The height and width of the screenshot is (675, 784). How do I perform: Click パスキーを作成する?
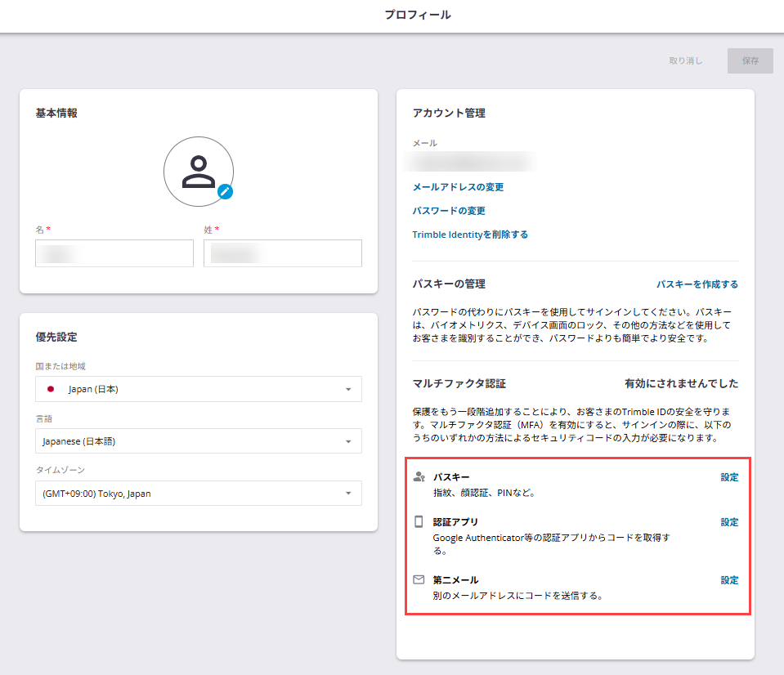tap(696, 284)
